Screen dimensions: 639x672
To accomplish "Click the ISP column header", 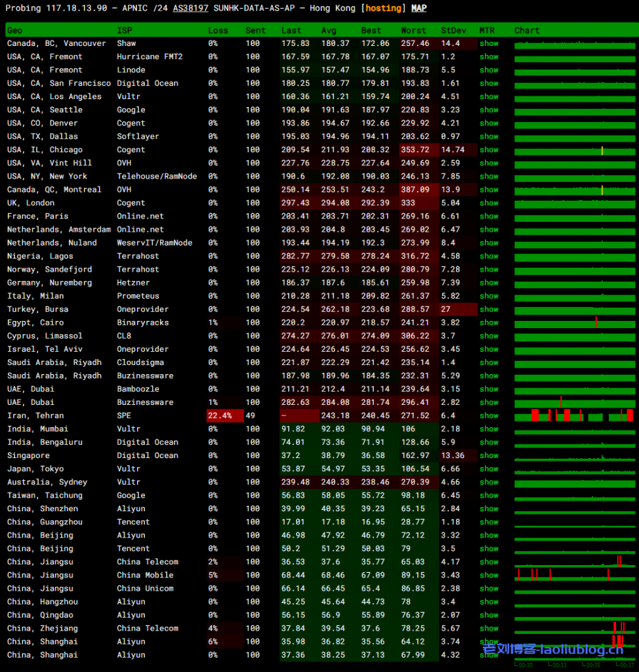I will pos(125,30).
